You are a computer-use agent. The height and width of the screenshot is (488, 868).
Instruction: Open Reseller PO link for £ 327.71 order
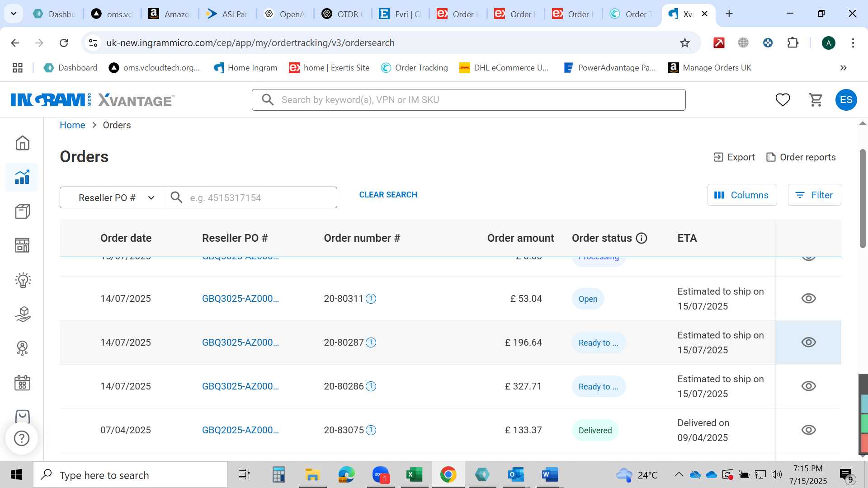point(241,386)
